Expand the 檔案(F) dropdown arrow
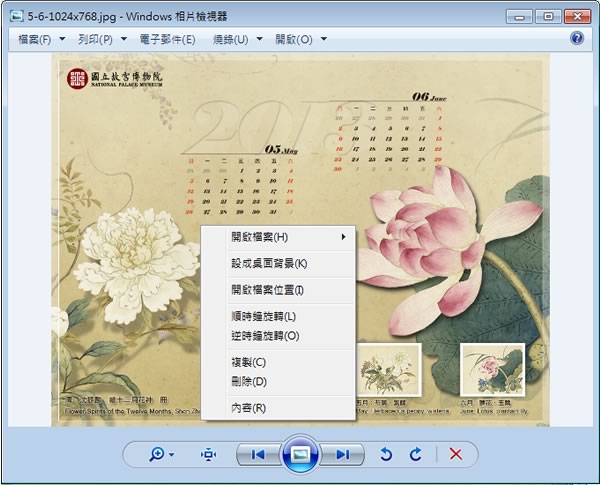Viewport: 600px width, 485px height. point(62,39)
